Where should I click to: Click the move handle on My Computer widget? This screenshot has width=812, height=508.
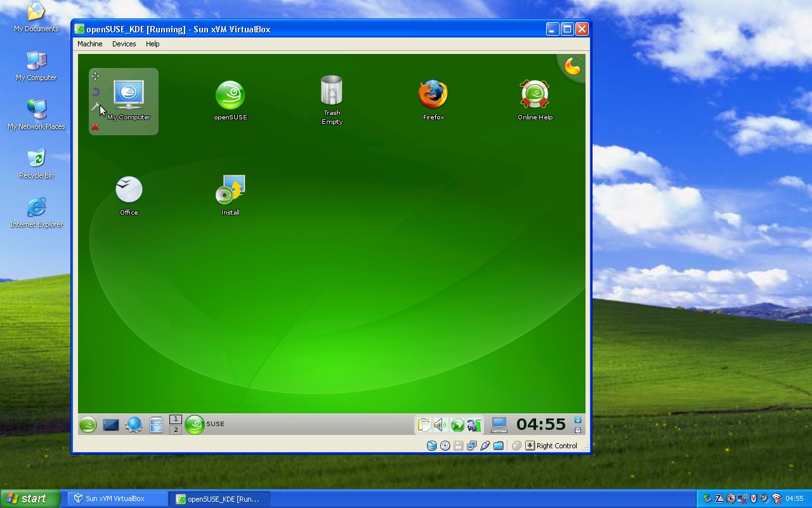95,76
